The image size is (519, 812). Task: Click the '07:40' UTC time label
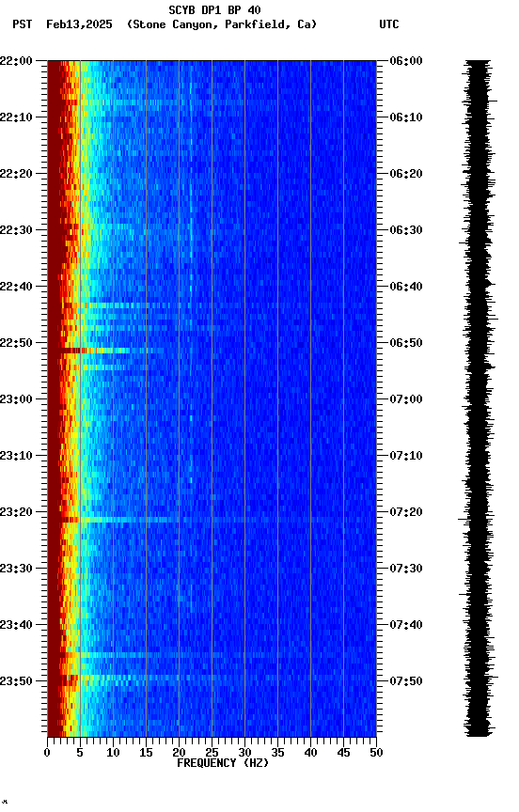pyautogui.click(x=406, y=626)
